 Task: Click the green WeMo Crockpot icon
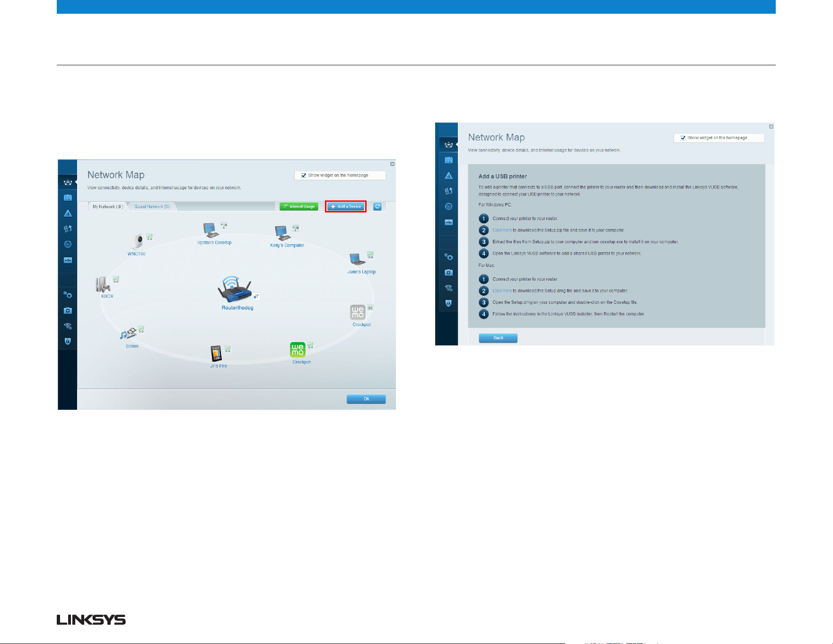point(298,350)
